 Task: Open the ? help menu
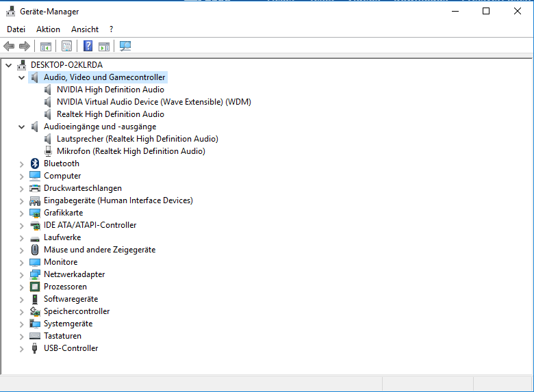(111, 29)
